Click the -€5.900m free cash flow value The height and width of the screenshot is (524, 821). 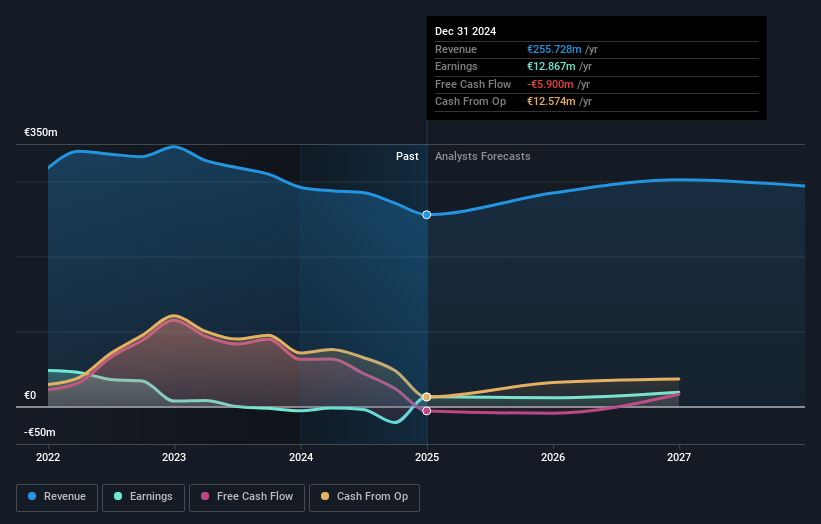[550, 84]
